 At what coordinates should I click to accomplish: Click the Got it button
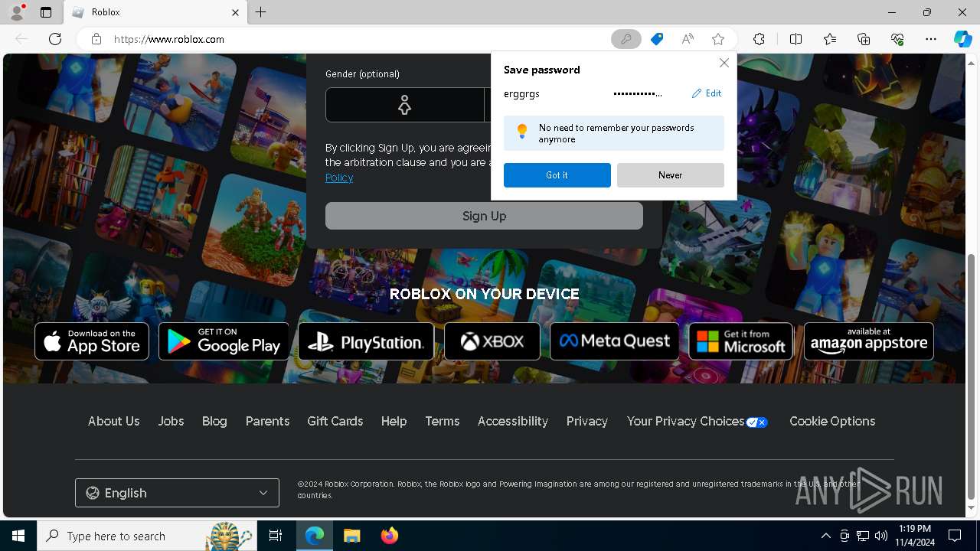557,175
